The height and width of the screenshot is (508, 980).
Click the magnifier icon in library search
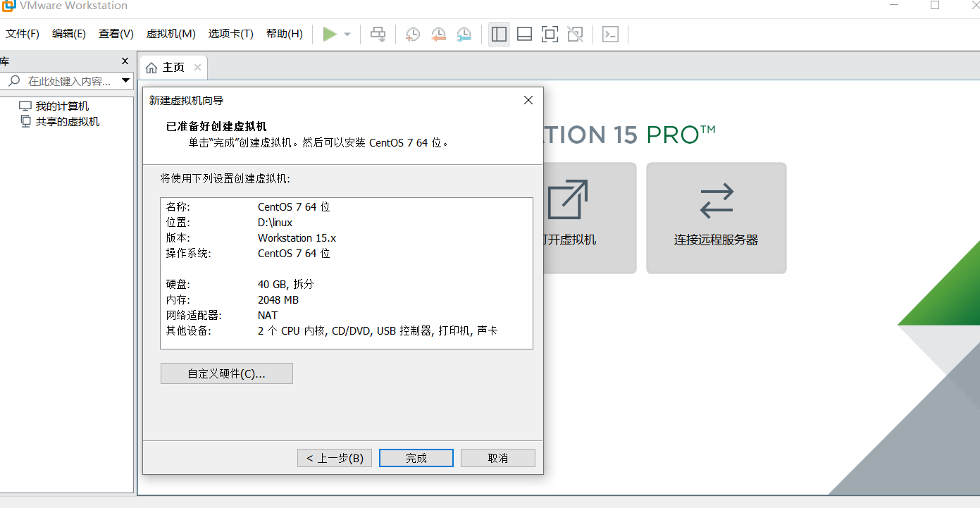[14, 81]
